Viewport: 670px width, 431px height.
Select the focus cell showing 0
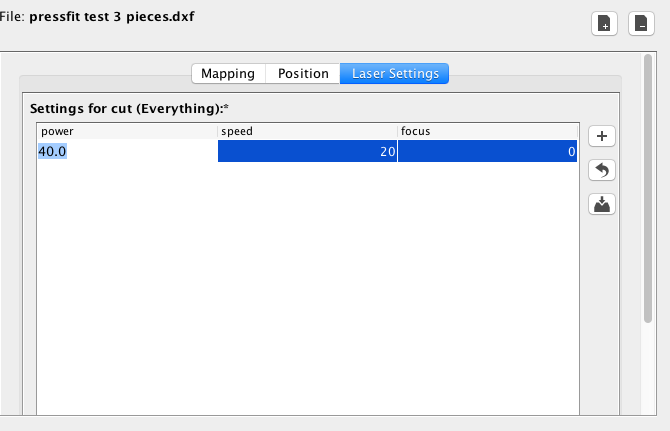pyautogui.click(x=487, y=151)
